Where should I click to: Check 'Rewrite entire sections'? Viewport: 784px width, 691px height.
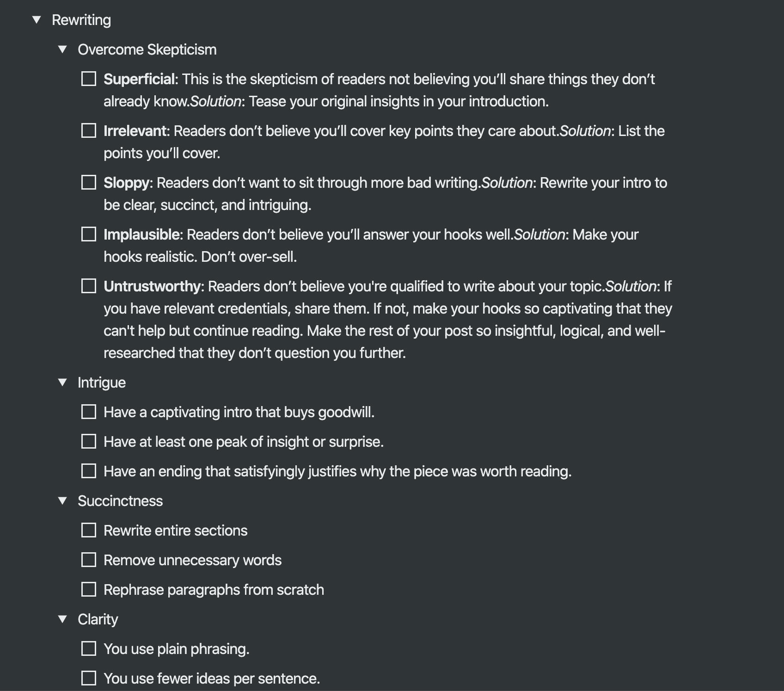coord(89,531)
